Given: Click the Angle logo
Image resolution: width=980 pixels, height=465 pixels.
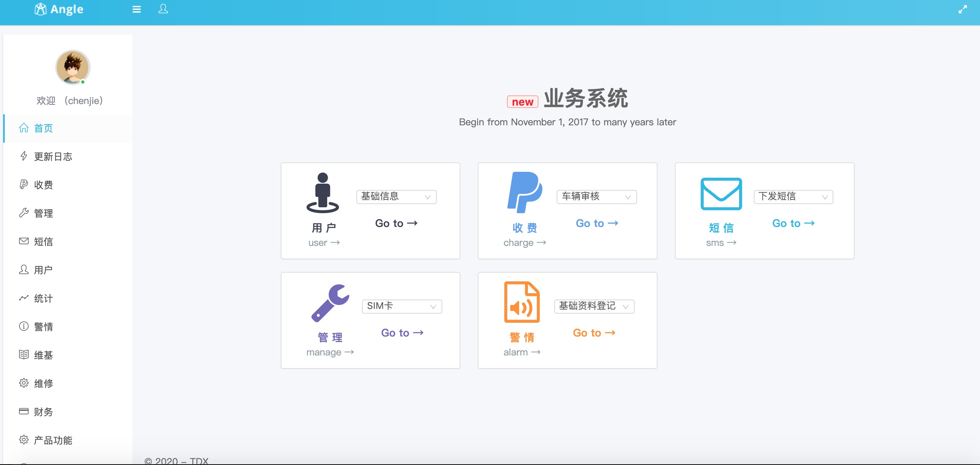Looking at the screenshot, I should pos(59,9).
